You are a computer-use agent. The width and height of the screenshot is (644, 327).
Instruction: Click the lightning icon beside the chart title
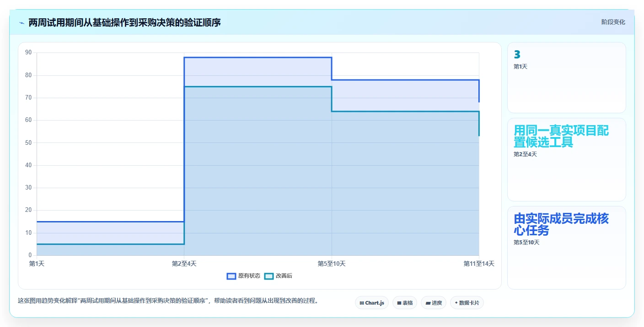click(21, 22)
